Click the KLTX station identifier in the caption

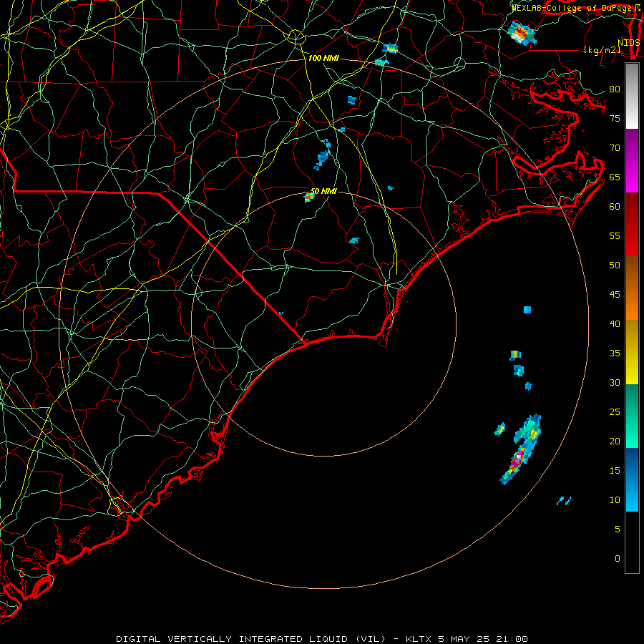(419, 639)
